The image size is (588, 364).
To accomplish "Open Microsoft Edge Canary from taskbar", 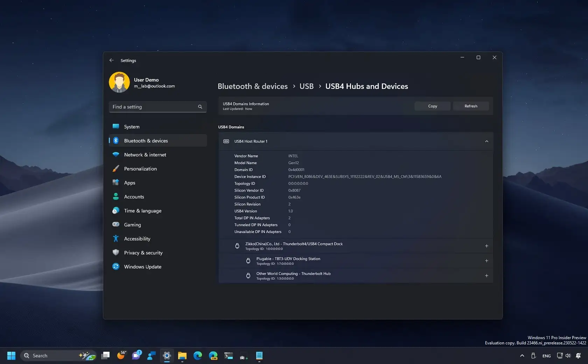I will point(213,356).
